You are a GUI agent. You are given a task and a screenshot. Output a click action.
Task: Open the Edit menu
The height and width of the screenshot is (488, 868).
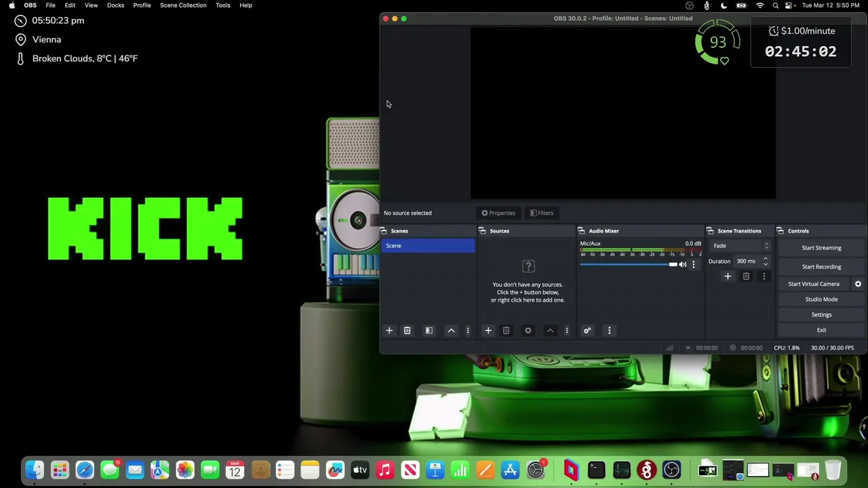click(x=70, y=5)
